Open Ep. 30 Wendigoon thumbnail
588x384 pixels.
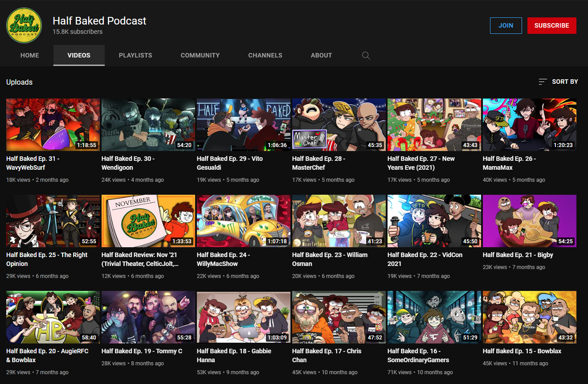148,125
